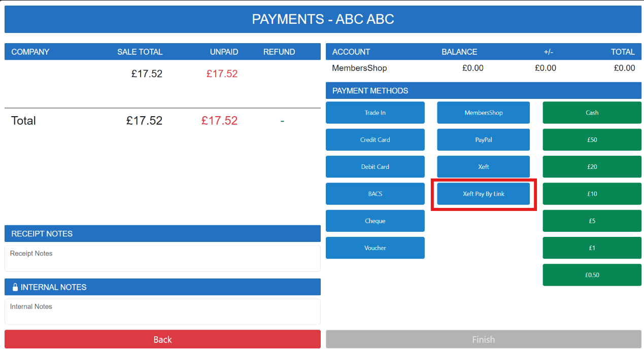This screenshot has height=352, width=644.
Task: Select BACS payment option
Action: [375, 194]
